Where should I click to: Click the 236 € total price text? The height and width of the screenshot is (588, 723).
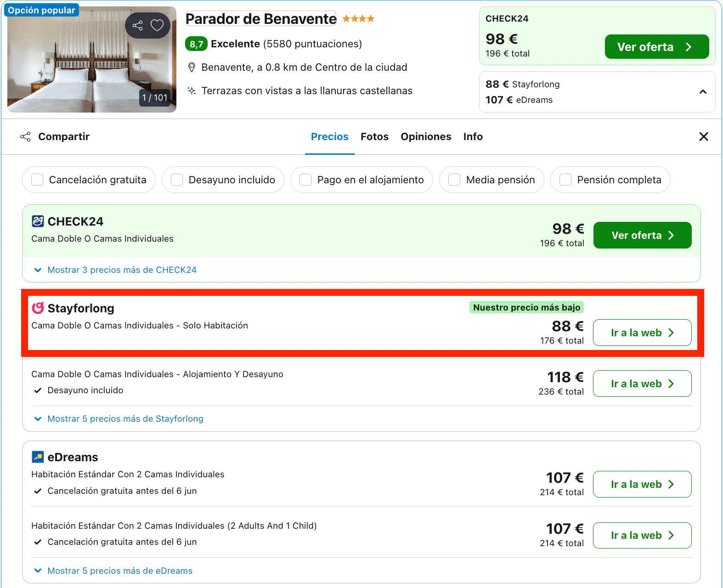coord(561,391)
